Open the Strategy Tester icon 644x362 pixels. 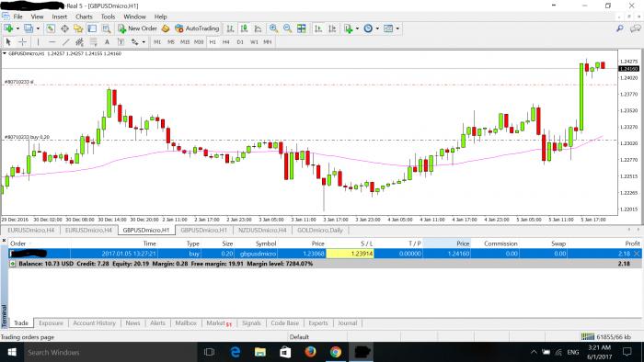point(106,28)
